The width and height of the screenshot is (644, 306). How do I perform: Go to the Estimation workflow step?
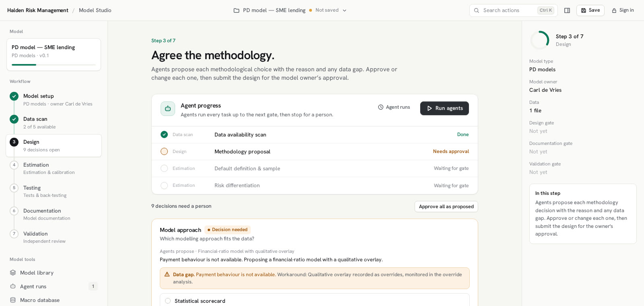click(54, 169)
